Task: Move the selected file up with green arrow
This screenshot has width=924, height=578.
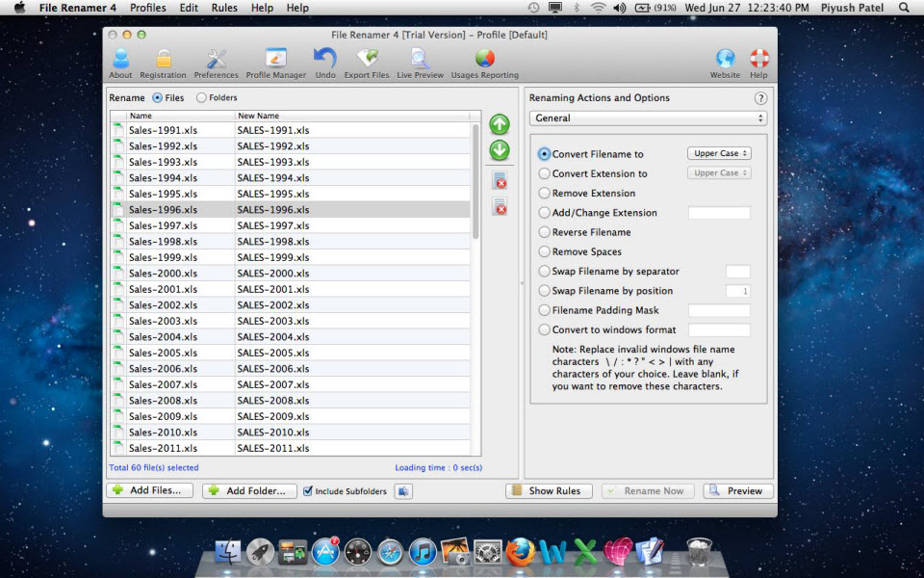Action: click(x=500, y=124)
